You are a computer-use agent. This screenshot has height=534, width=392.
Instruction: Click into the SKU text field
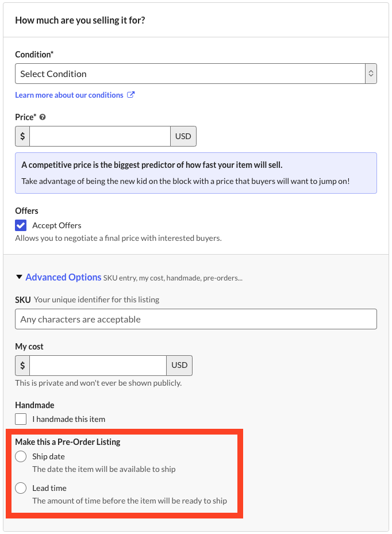click(195, 319)
